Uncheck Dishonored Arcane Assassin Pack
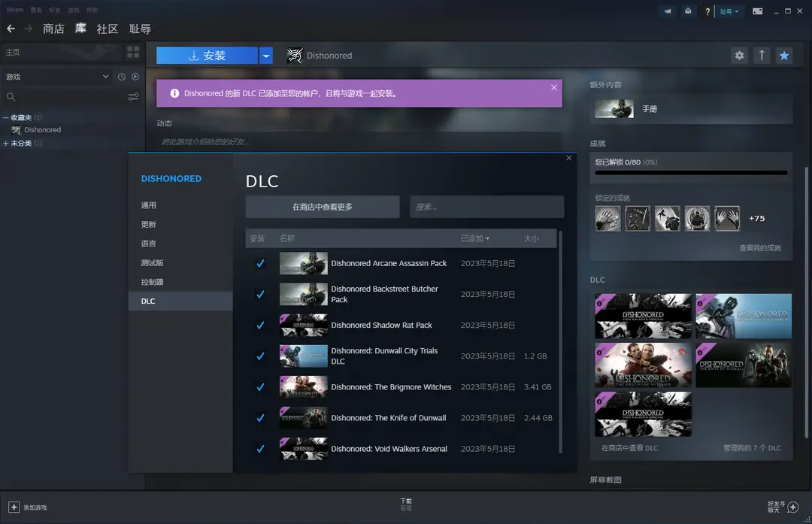Viewport: 812px width, 524px height. (260, 264)
